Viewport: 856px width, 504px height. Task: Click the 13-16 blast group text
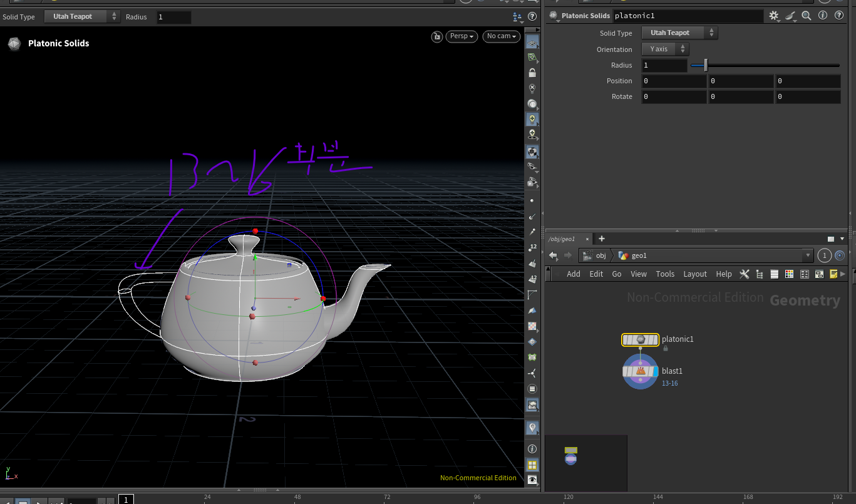pyautogui.click(x=669, y=383)
